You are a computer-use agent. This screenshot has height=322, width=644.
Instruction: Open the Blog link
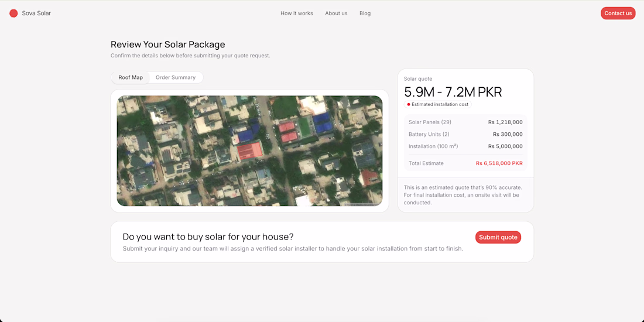pyautogui.click(x=365, y=13)
